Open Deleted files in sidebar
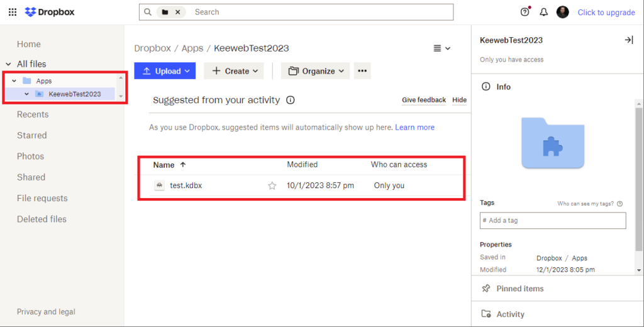Viewport: 644px width, 327px height. point(42,219)
